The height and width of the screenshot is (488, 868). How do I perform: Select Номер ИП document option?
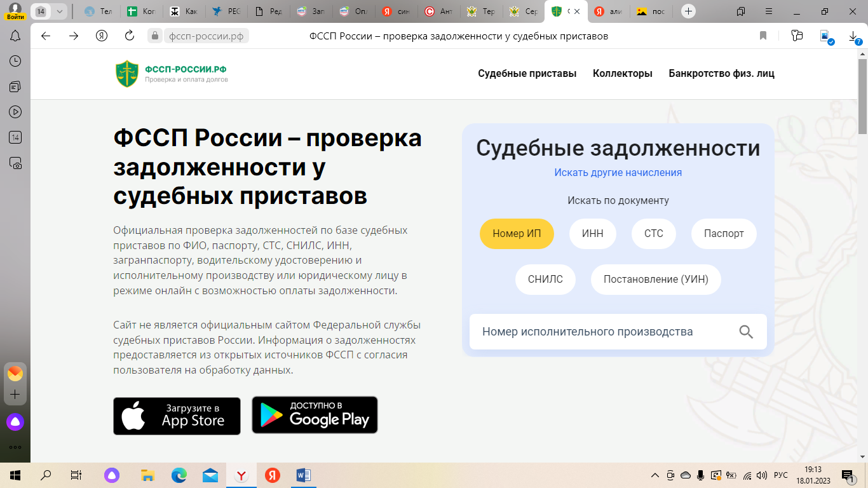coord(517,233)
